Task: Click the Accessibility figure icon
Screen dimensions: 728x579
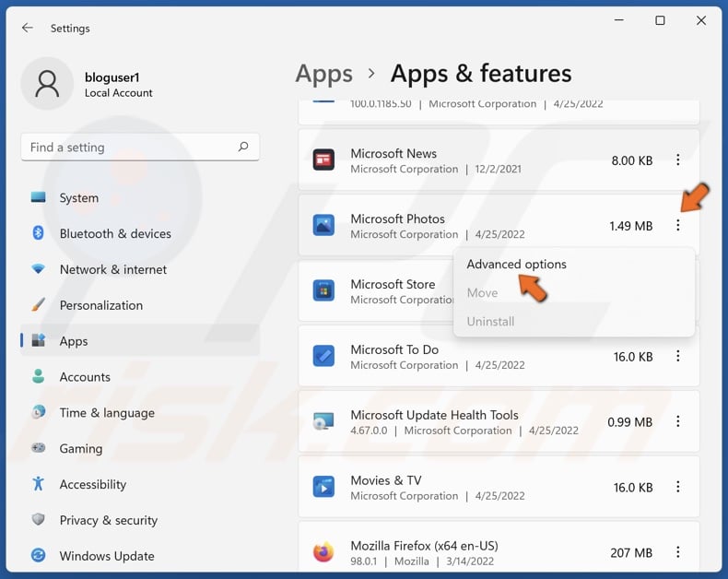Action: (x=38, y=483)
